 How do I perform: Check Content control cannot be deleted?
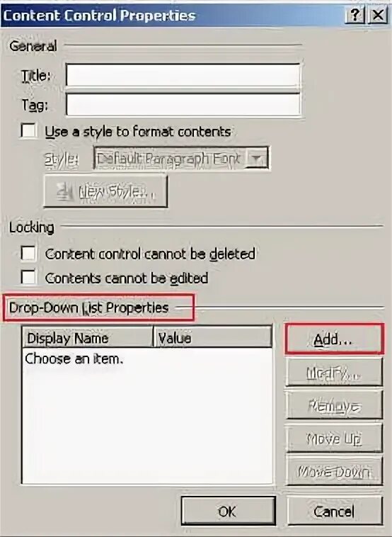[x=28, y=254]
